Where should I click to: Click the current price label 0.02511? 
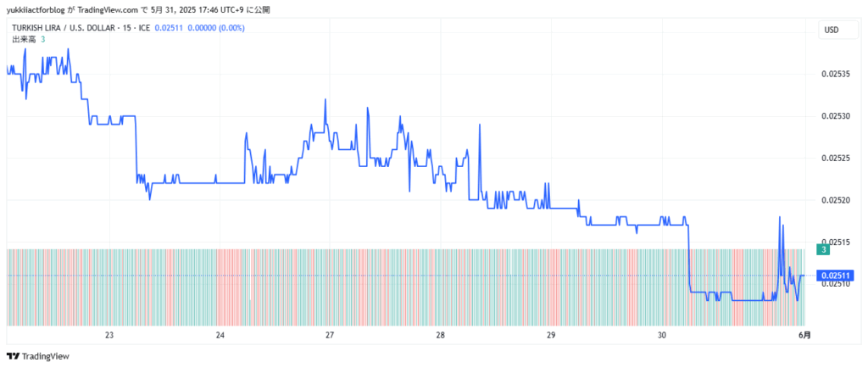point(835,276)
